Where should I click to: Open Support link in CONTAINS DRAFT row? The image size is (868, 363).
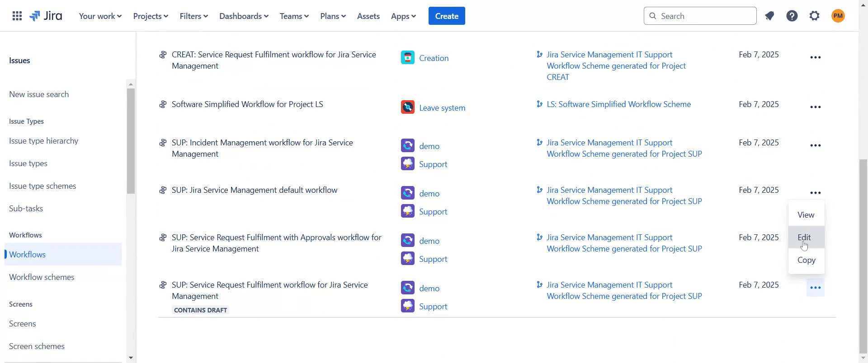coord(433,307)
